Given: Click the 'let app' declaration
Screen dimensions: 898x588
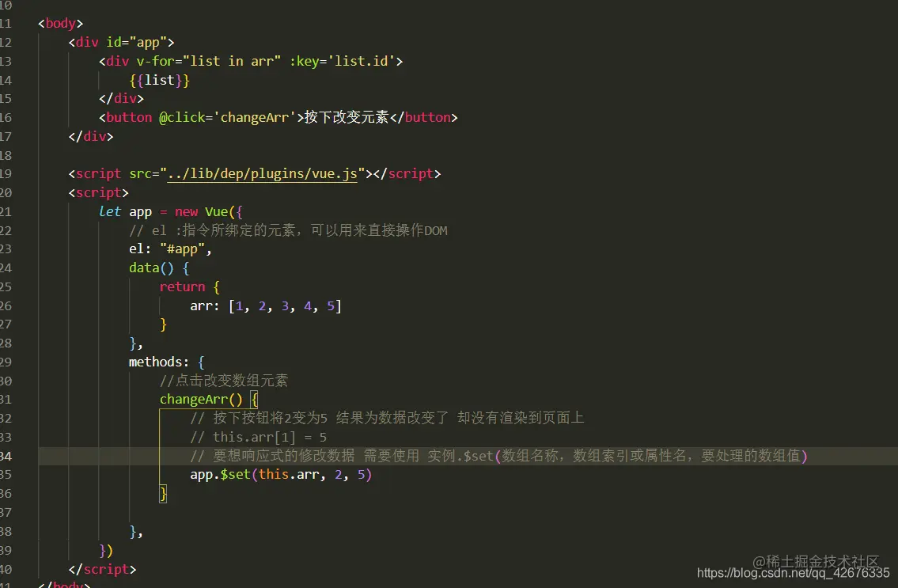Looking at the screenshot, I should click(126, 212).
